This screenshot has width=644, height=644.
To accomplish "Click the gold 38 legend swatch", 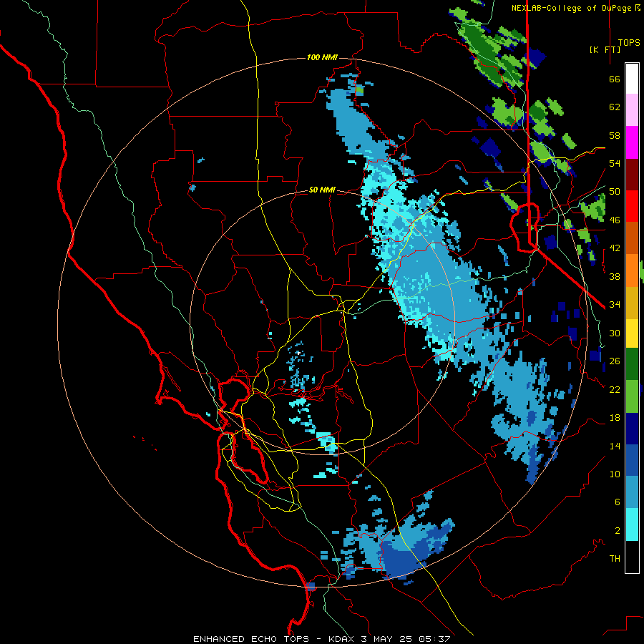I will point(632,303).
